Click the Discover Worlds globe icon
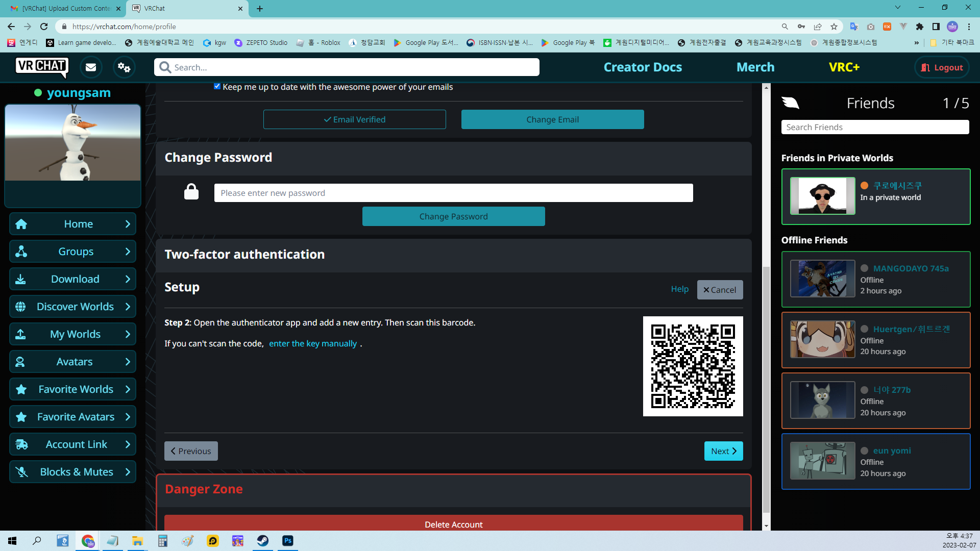 coord(20,307)
